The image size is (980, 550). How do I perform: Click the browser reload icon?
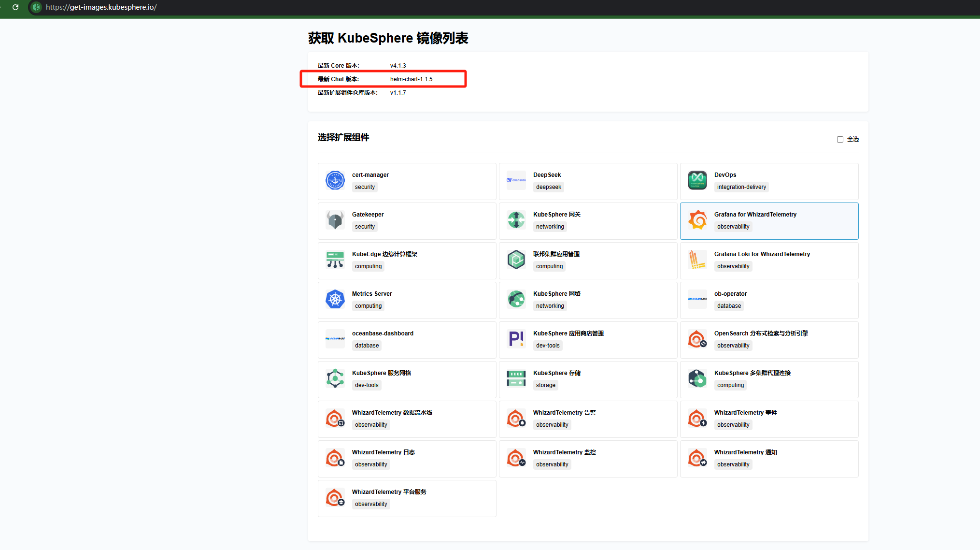pos(15,7)
